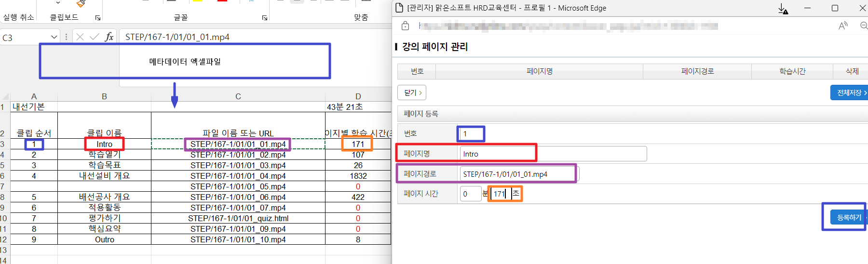Click the Edge downloads warning icon
This screenshot has height=264, width=868.
click(x=783, y=9)
